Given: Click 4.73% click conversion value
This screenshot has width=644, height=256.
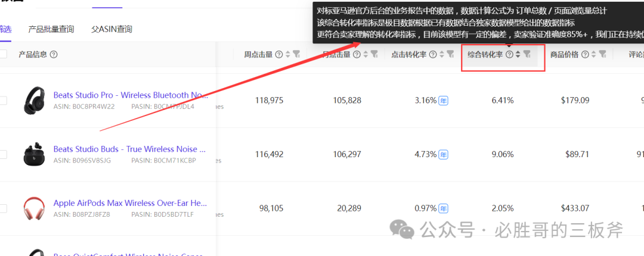Looking at the screenshot, I should point(426,154).
